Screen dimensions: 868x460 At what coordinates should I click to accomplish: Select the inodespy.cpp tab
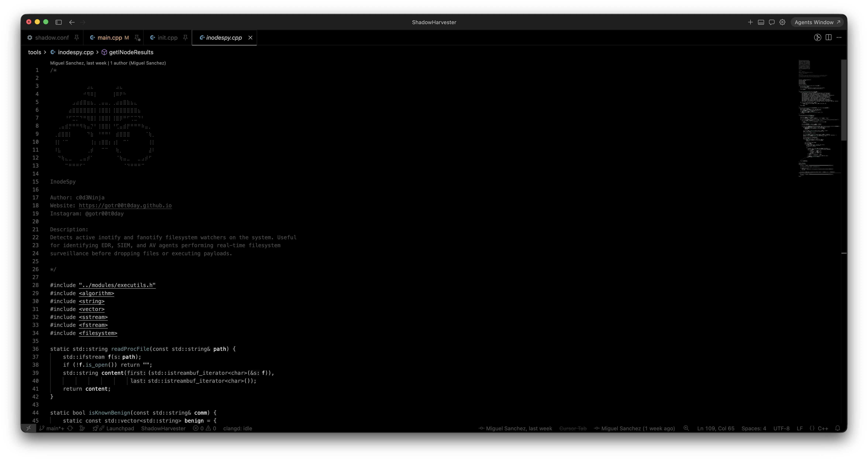[x=224, y=38]
